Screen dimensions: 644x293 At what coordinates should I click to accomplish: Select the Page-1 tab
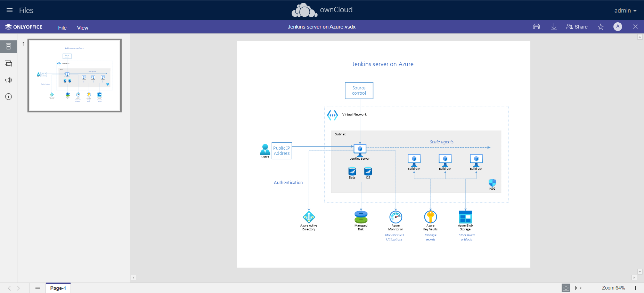click(58, 288)
